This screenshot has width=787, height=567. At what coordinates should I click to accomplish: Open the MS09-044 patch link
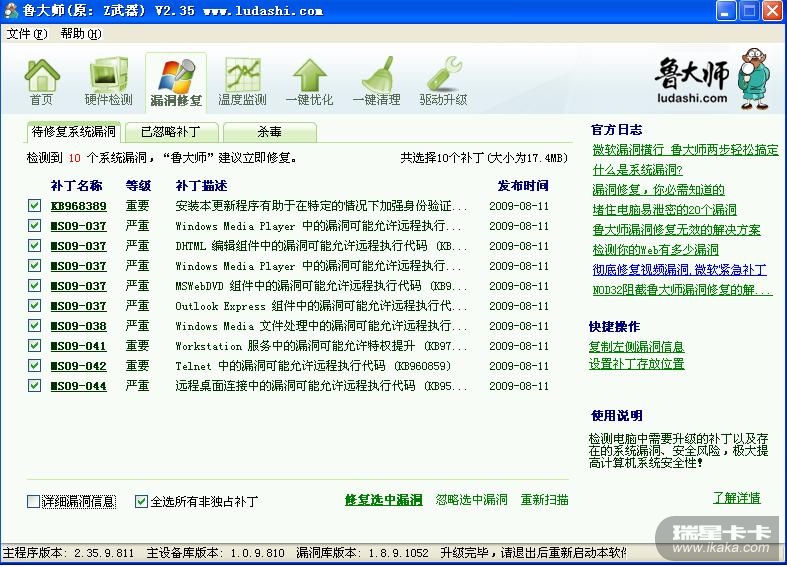[79, 386]
